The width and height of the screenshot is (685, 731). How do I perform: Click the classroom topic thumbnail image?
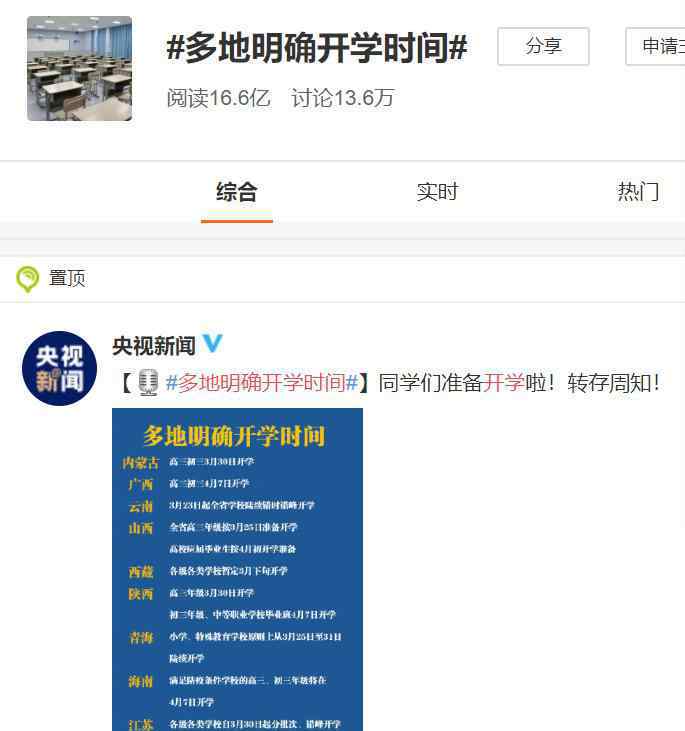(x=79, y=69)
